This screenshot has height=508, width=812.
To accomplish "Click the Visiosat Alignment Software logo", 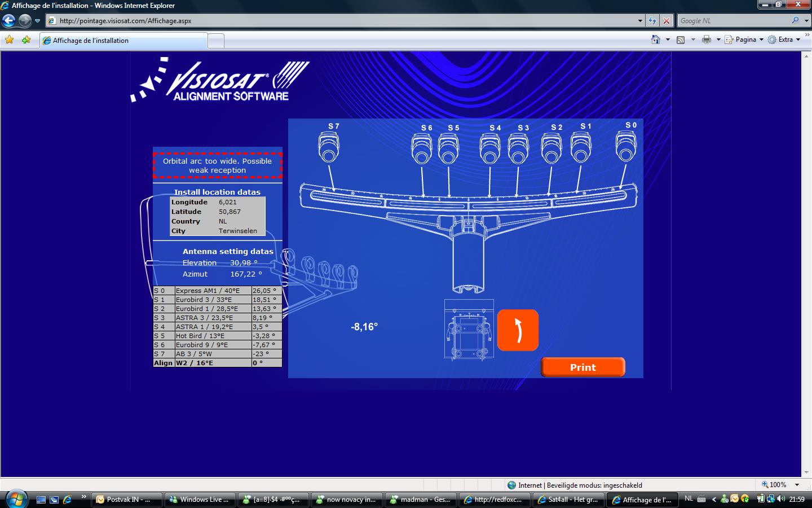I will (x=220, y=80).
